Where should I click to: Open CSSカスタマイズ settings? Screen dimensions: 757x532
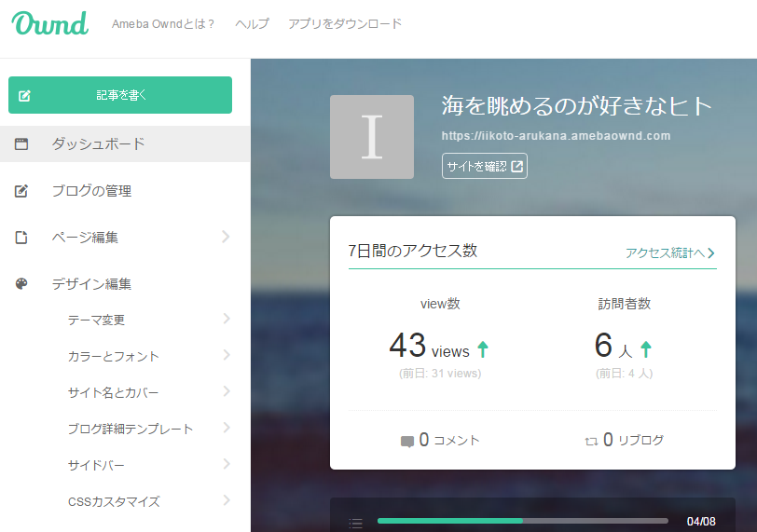point(114,501)
